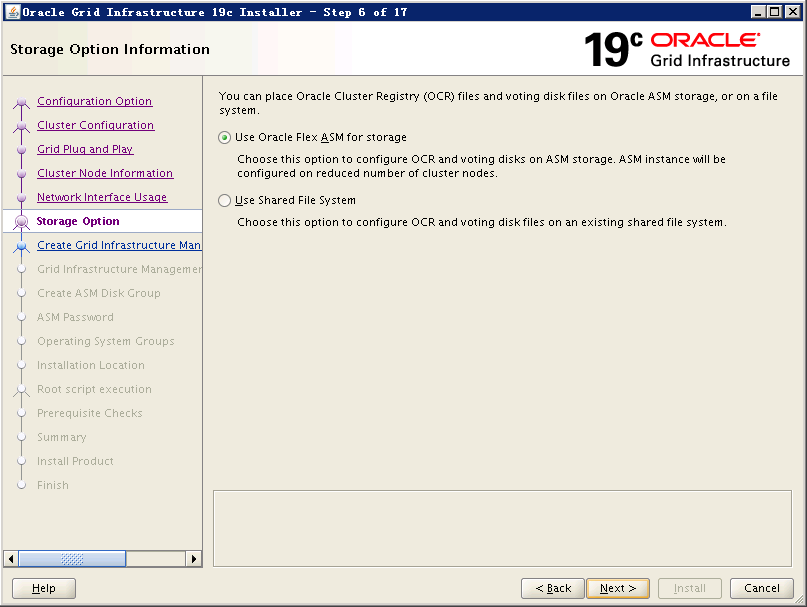807x607 pixels.
Task: Click the disabled Operating System Groups step
Action: click(106, 341)
